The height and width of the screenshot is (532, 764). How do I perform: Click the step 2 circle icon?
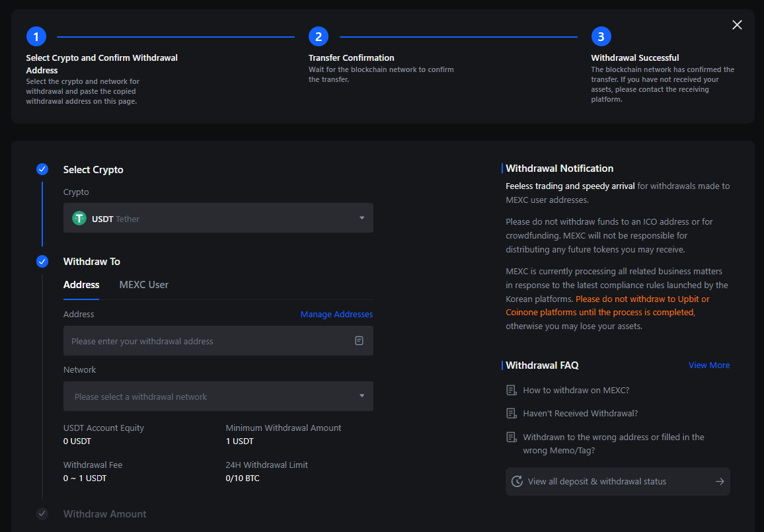coord(319,36)
